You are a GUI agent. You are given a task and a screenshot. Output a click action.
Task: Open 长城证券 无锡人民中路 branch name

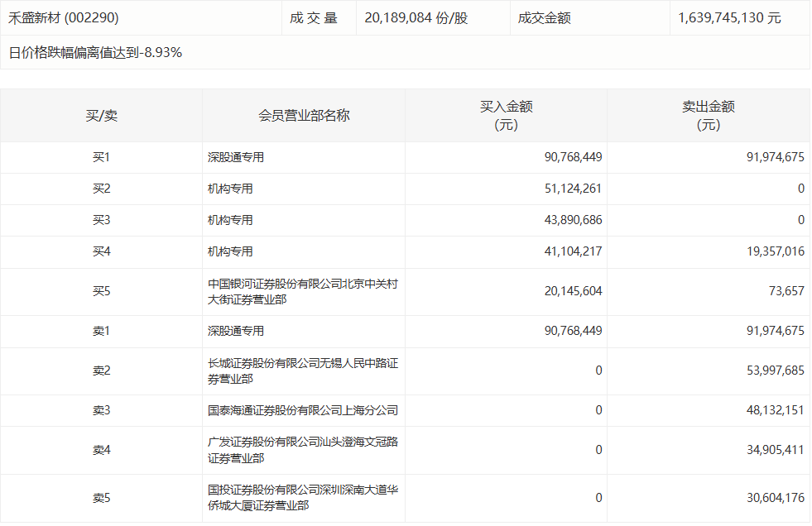pos(303,371)
